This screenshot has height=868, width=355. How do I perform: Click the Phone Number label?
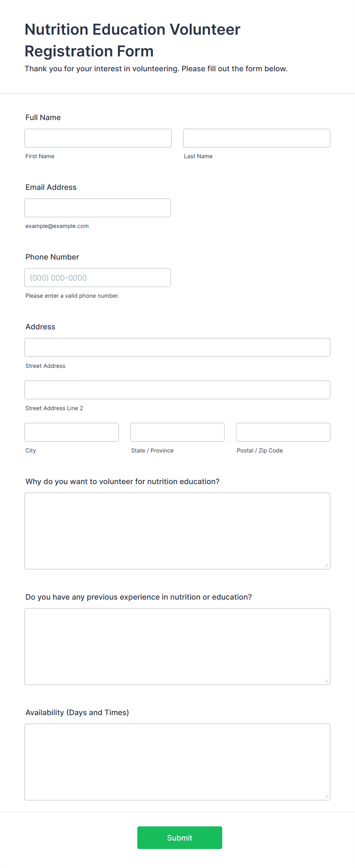tap(52, 257)
